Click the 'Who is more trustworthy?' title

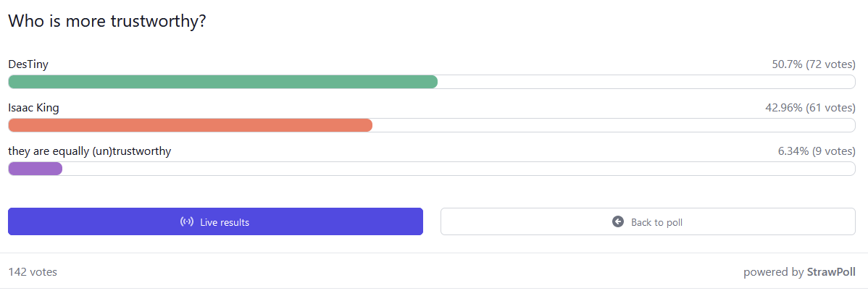coord(107,21)
